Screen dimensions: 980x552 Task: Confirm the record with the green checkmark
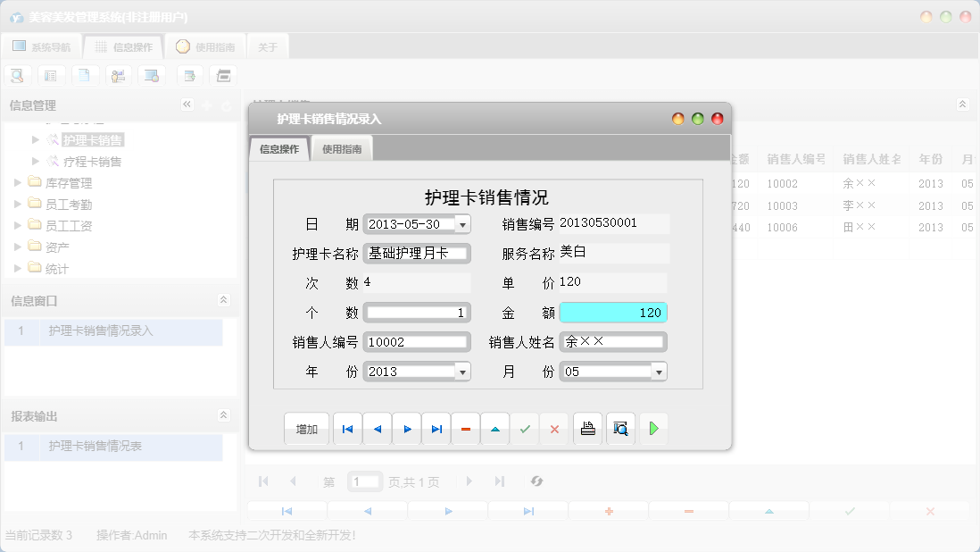(x=525, y=429)
